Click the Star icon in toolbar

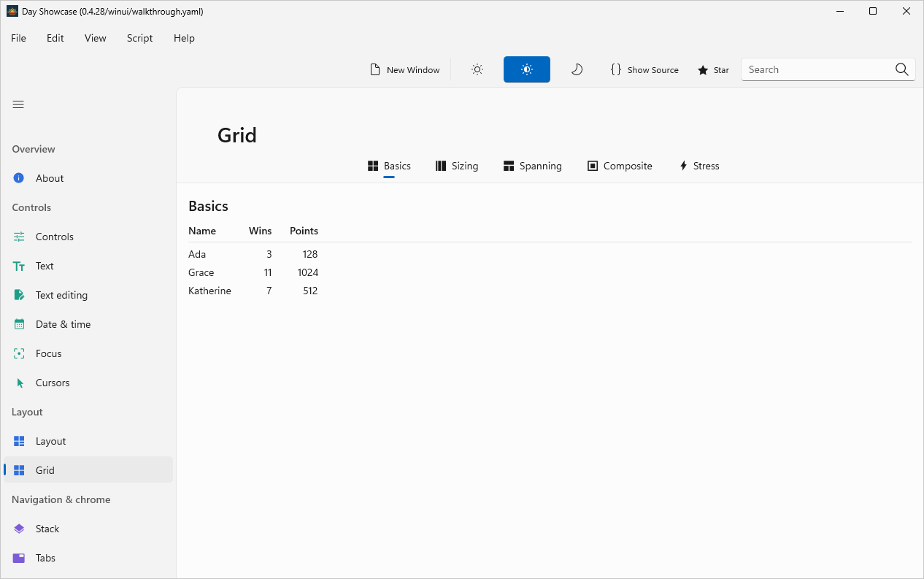click(x=703, y=70)
